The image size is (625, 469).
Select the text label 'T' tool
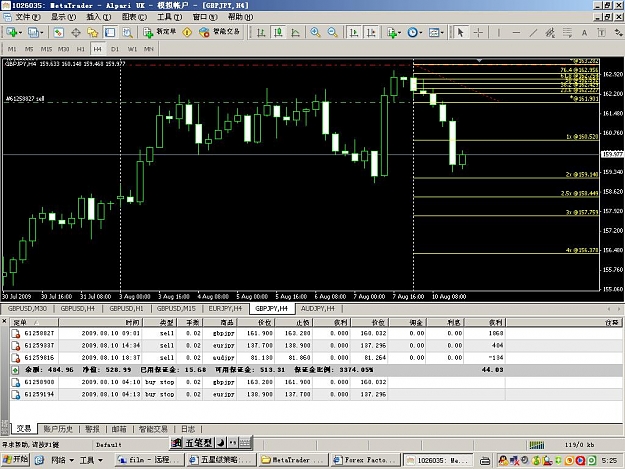click(601, 33)
